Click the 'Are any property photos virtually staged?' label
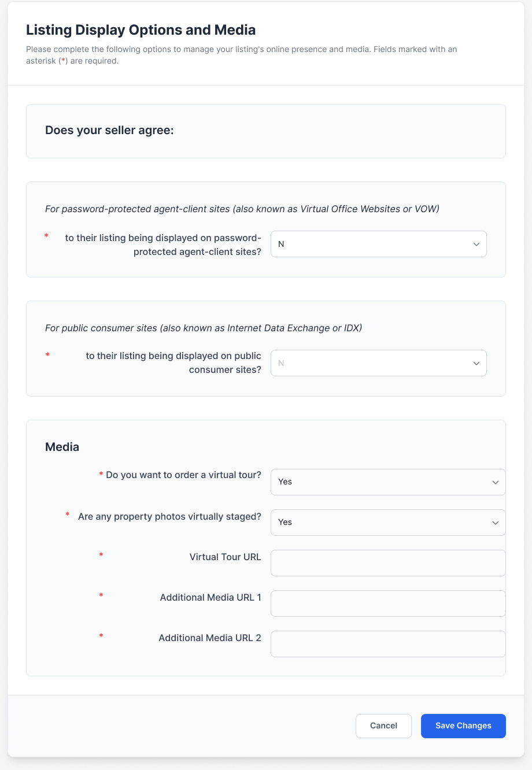This screenshot has width=532, height=770. click(169, 517)
